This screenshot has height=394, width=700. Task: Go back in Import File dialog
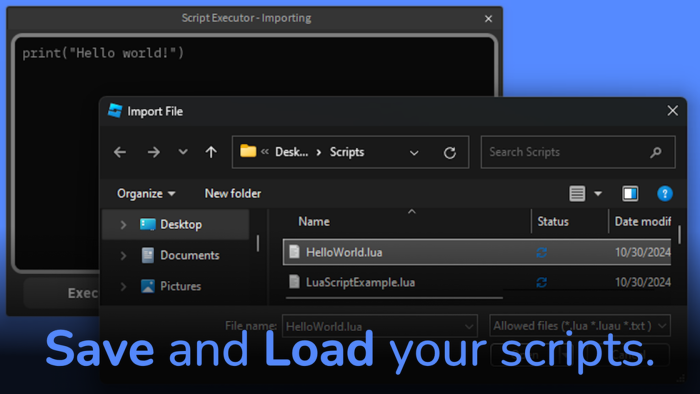120,152
